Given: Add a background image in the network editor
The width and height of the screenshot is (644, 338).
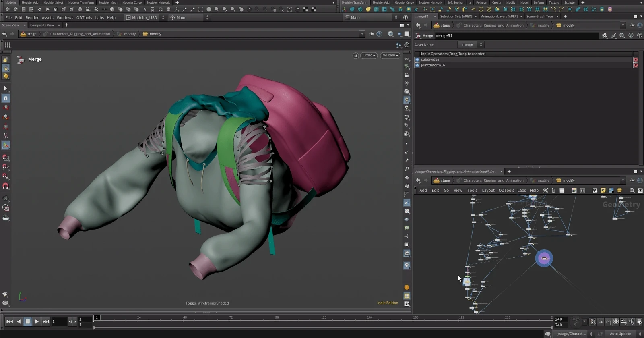Looking at the screenshot, I should (611, 191).
